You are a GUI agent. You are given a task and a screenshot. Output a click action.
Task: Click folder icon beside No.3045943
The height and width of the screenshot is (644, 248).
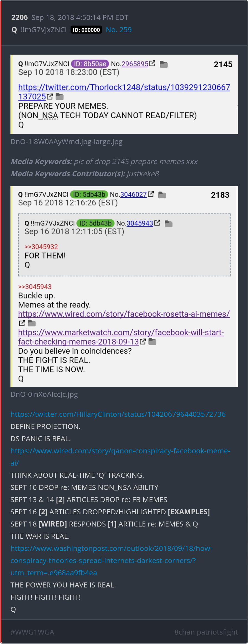[168, 224]
